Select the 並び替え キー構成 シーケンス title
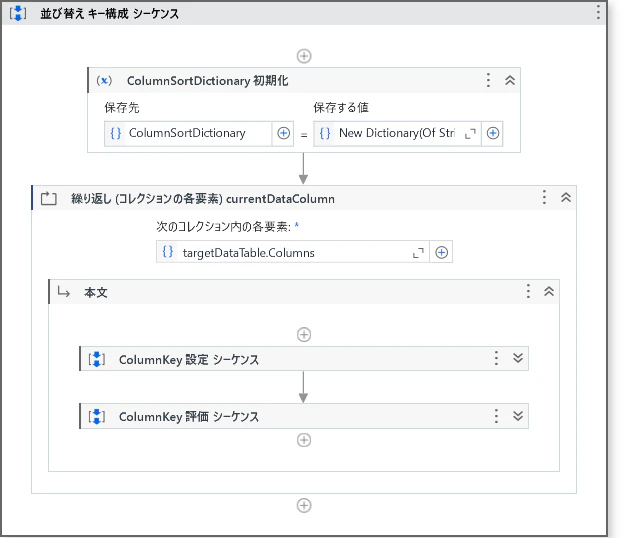The height and width of the screenshot is (538, 630). pyautogui.click(x=109, y=14)
